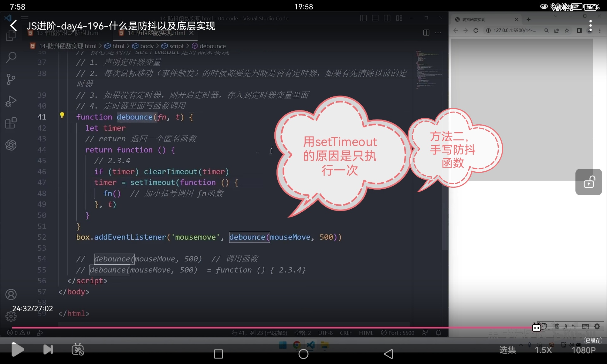
Task: Open the 选集 episode list
Action: [507, 350]
